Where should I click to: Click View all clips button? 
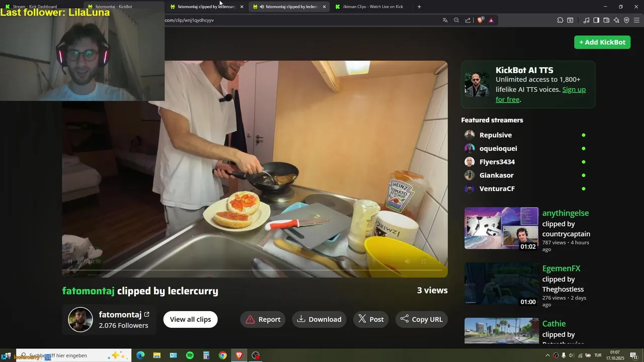point(190,319)
